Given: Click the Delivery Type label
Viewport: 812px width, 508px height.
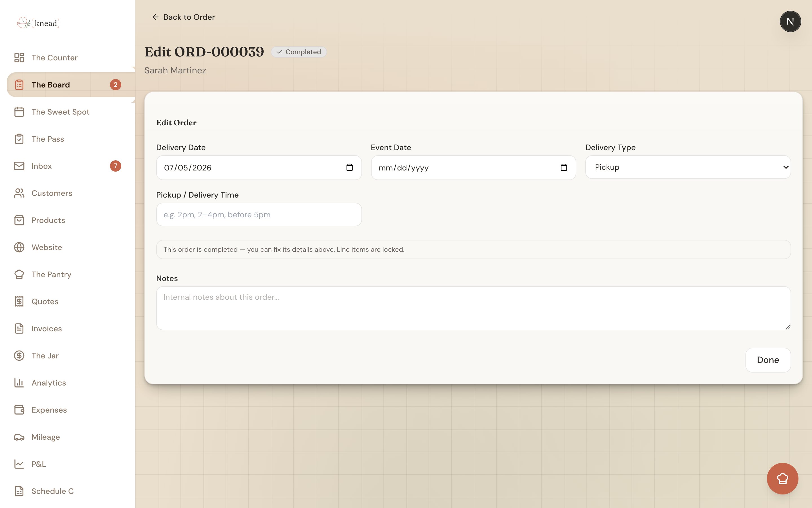Looking at the screenshot, I should (610, 148).
